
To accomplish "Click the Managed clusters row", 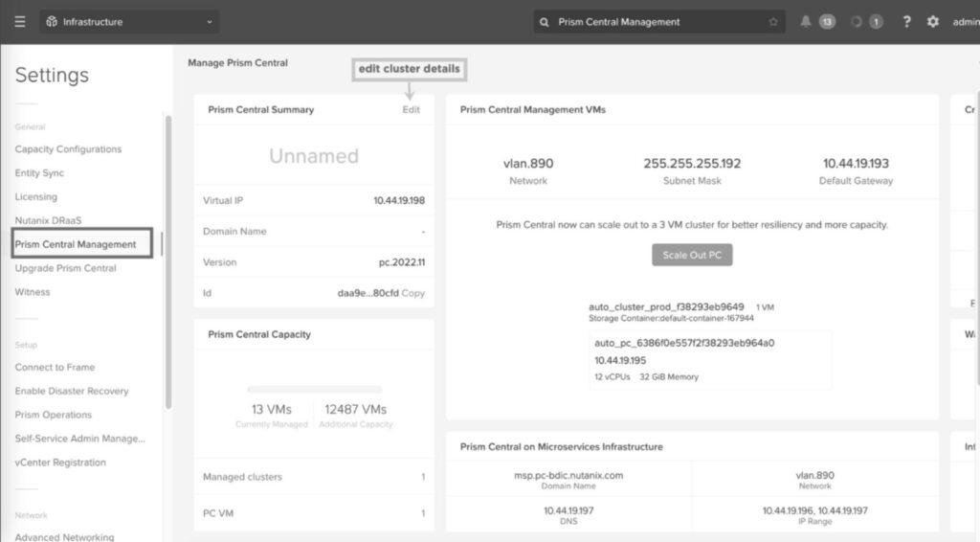I will click(314, 476).
